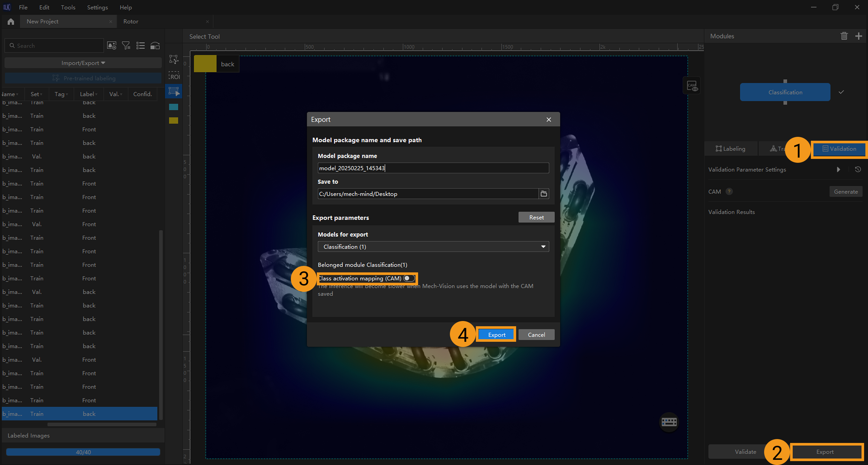
Task: Click the Model package name field
Action: (x=433, y=168)
